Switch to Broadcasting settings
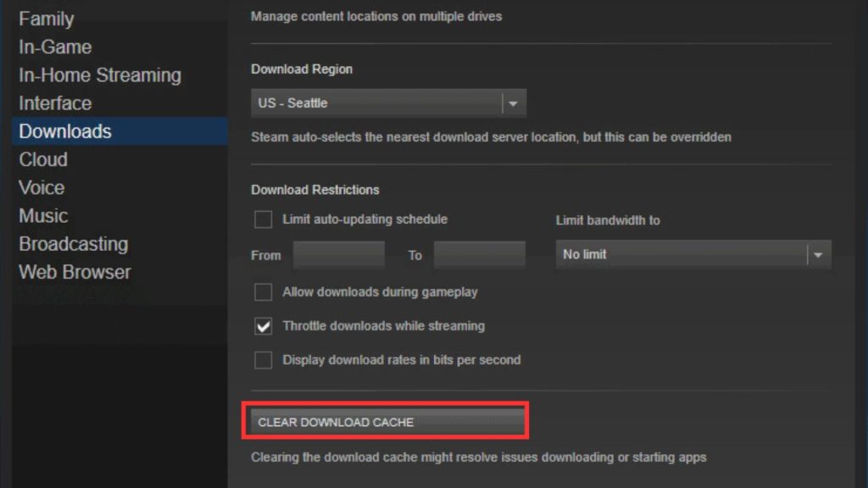 tap(73, 243)
